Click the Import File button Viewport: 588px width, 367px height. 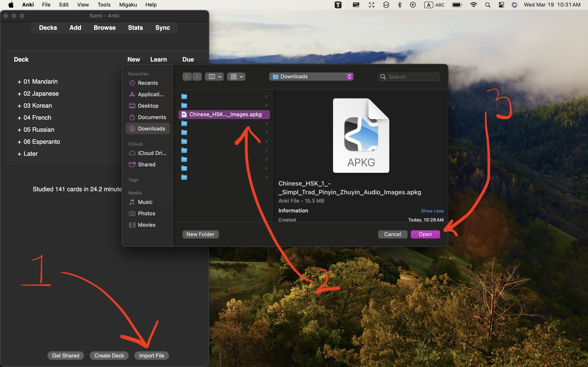coord(151,355)
